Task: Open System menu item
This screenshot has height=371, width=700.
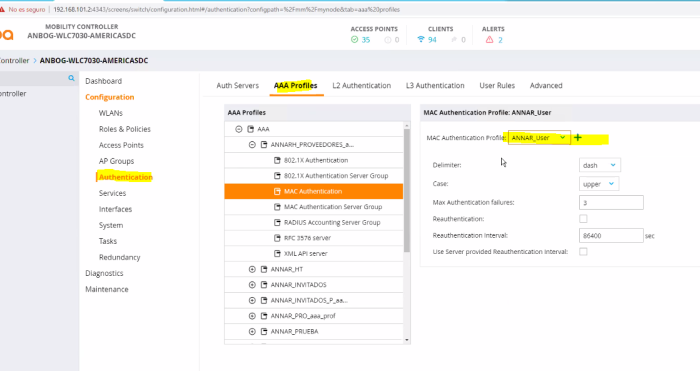Action: [111, 225]
